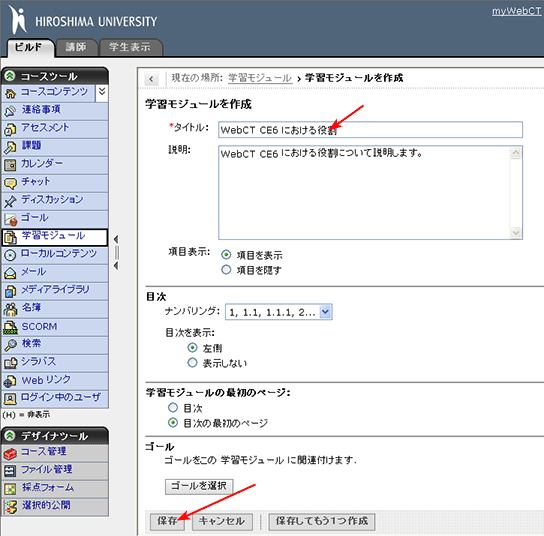Select 目次 as the first page

[173, 407]
